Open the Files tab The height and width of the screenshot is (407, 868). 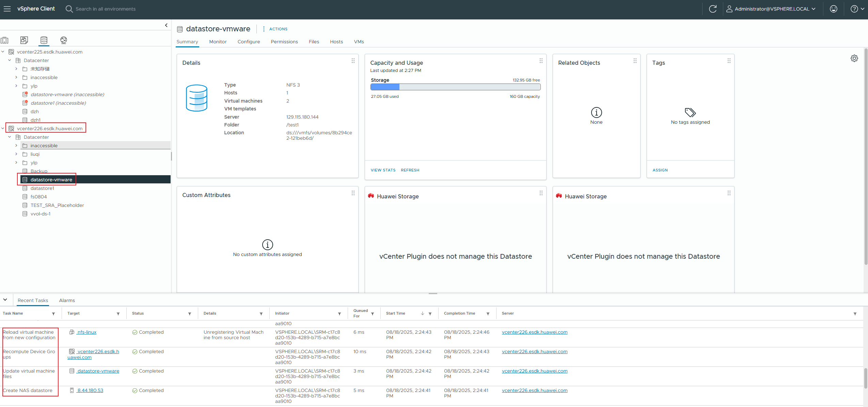coord(314,42)
